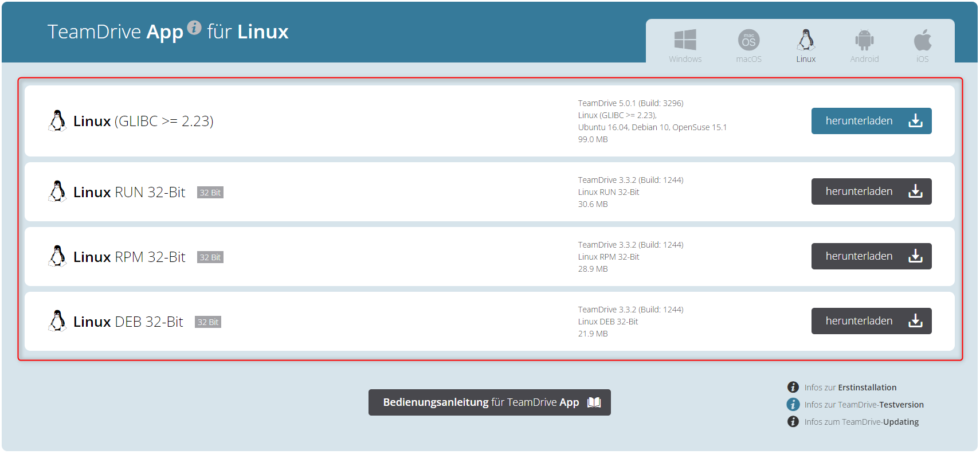This screenshot has height=454, width=980.
Task: Click the 28.9 MB file size text
Action: tap(593, 269)
